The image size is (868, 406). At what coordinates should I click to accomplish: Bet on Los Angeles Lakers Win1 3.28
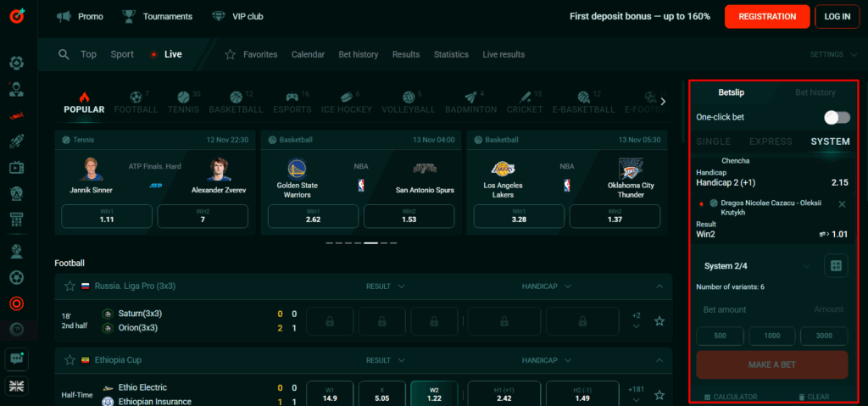[519, 216]
